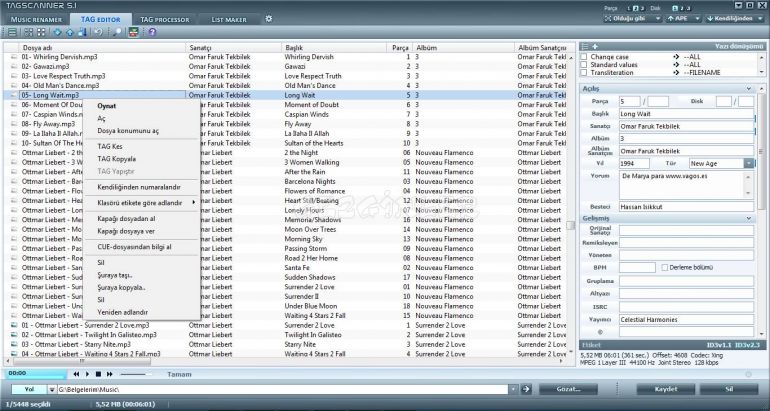This screenshot has height=411, width=770.
Task: Click arrow icon beside Transliteration --FILENAME
Action: 677,73
